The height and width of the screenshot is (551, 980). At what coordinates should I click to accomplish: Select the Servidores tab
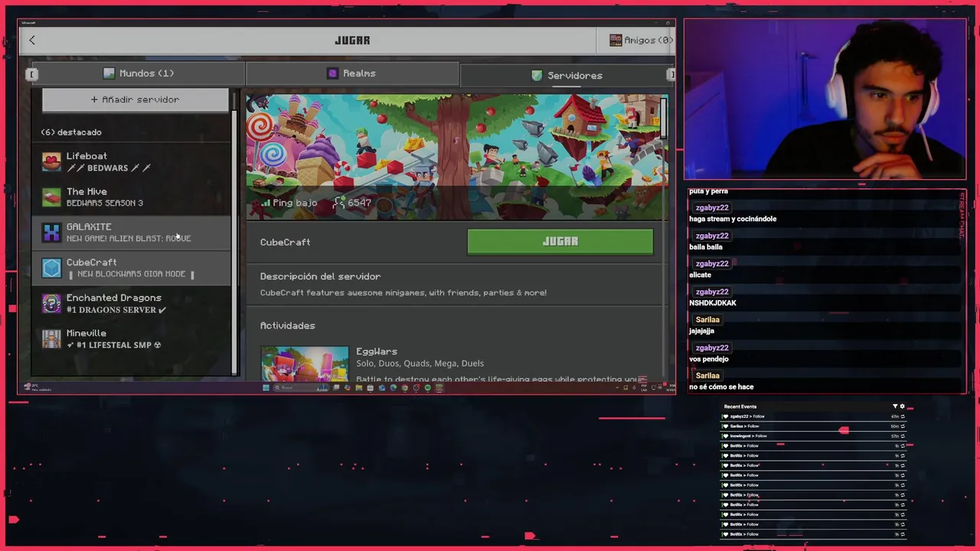pos(567,75)
